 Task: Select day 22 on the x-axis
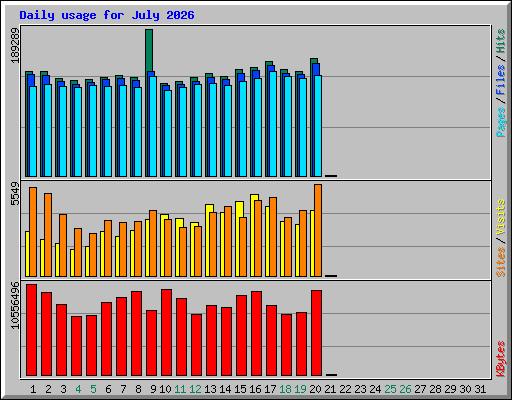346,389
